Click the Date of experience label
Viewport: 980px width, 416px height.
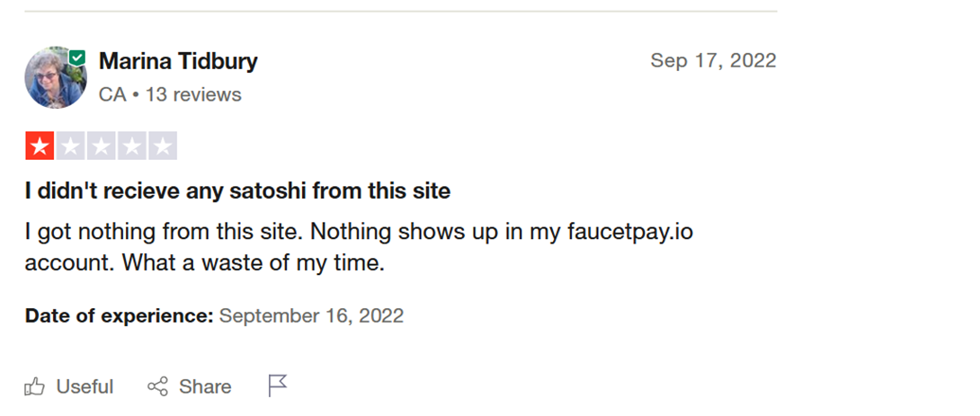[x=119, y=315]
